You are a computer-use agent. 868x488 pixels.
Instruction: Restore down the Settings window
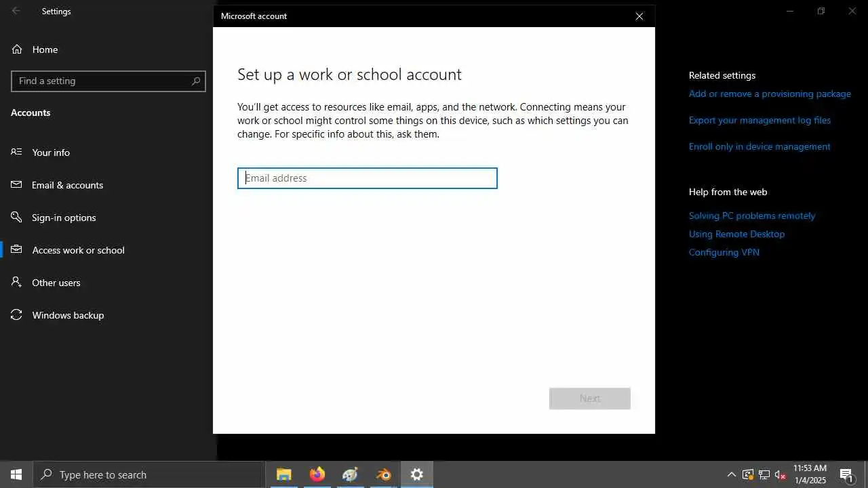point(821,11)
